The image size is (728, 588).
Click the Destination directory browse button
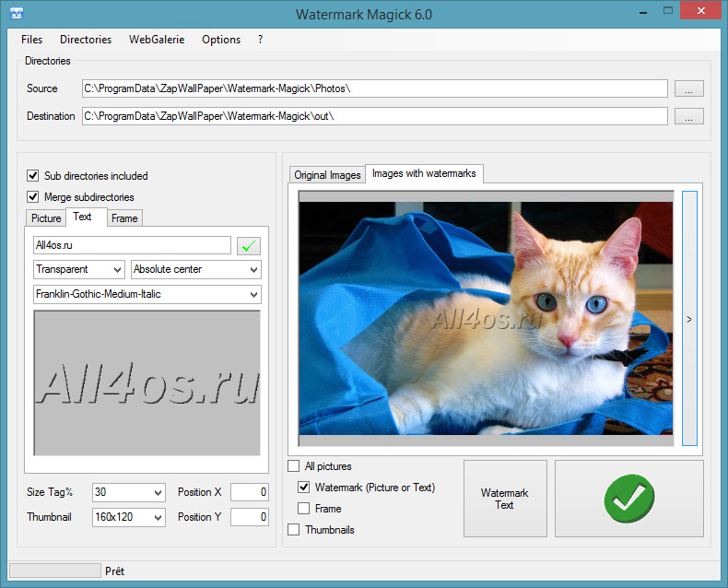point(689,116)
